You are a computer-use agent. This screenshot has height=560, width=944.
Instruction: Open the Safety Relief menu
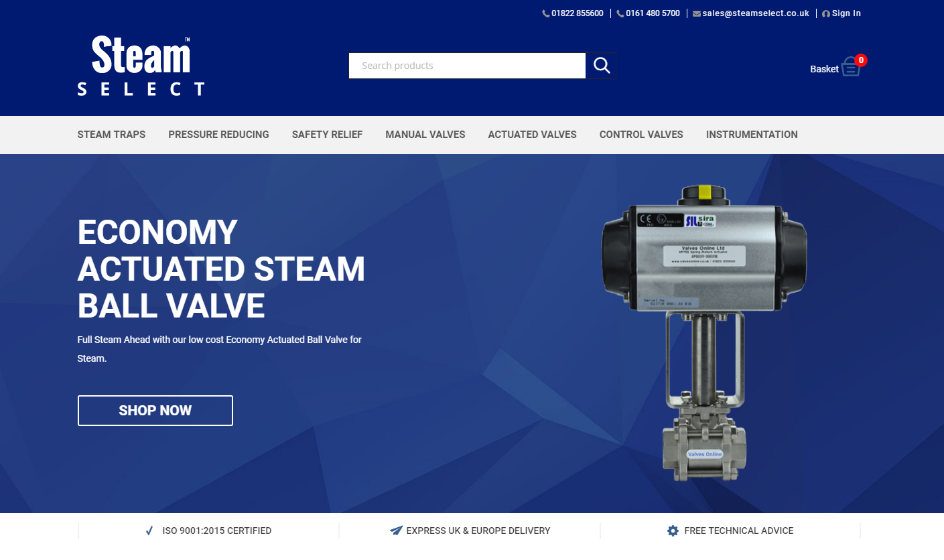[327, 135]
